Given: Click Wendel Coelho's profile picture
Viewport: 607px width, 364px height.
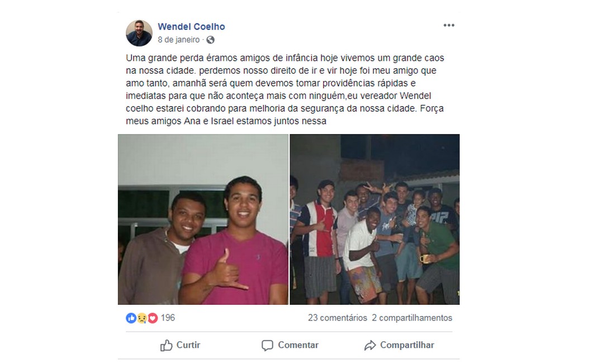Looking at the screenshot, I should tap(139, 33).
